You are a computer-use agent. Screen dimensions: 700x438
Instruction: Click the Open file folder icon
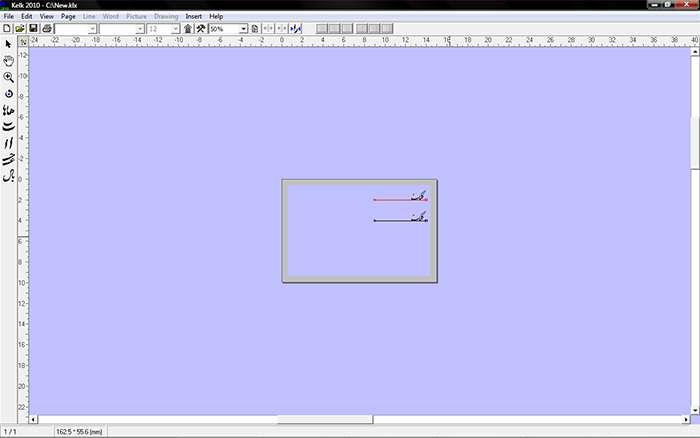tap(20, 29)
